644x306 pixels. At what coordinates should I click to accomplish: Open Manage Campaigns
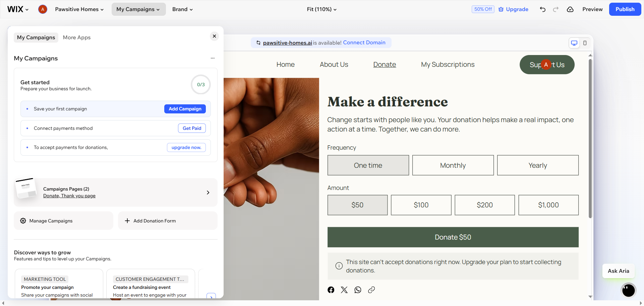(64, 221)
